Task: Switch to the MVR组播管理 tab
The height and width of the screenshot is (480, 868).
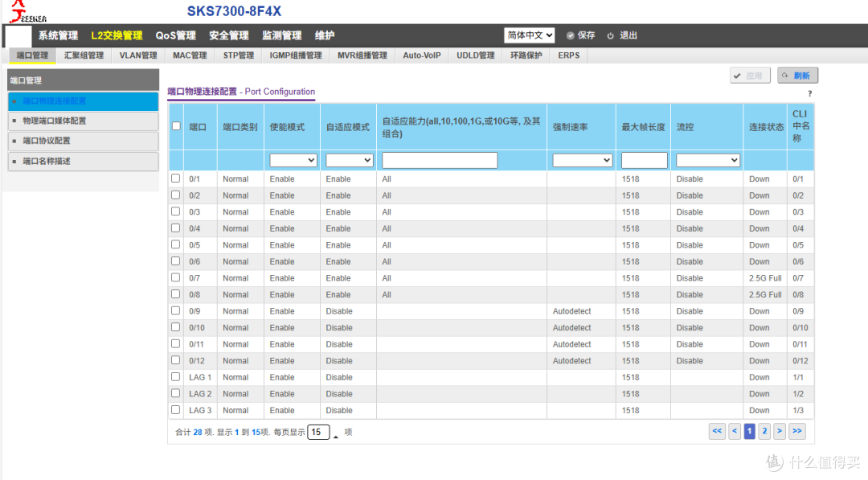Action: pyautogui.click(x=362, y=55)
